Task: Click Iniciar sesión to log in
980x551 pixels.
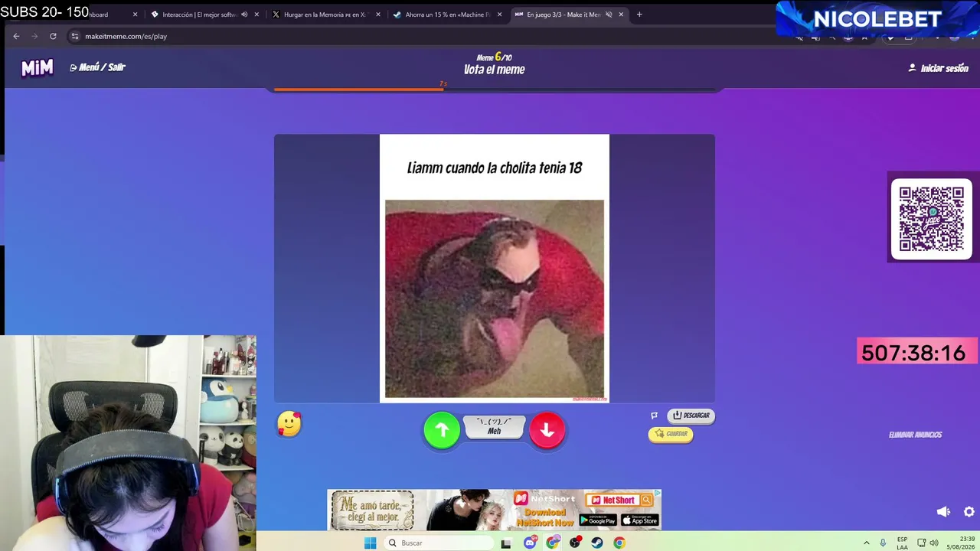Action: click(939, 68)
